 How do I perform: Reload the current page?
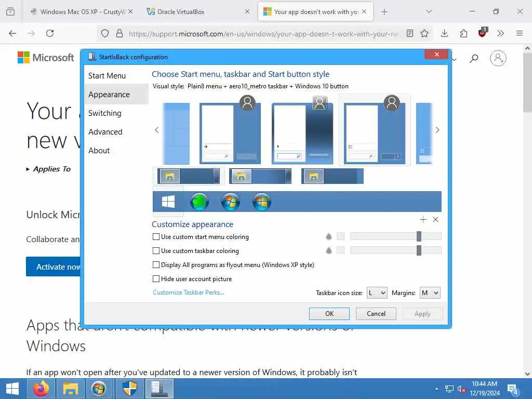pos(50,33)
